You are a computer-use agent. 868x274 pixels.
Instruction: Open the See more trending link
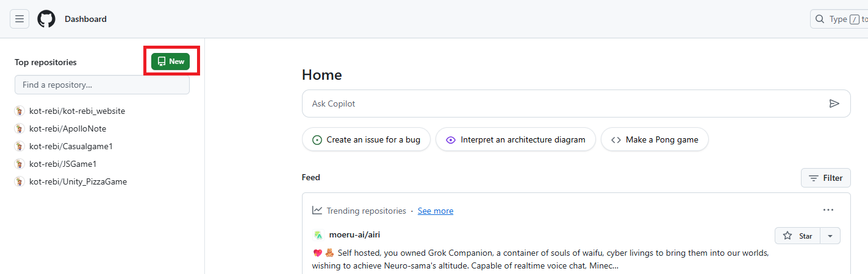pyautogui.click(x=436, y=211)
